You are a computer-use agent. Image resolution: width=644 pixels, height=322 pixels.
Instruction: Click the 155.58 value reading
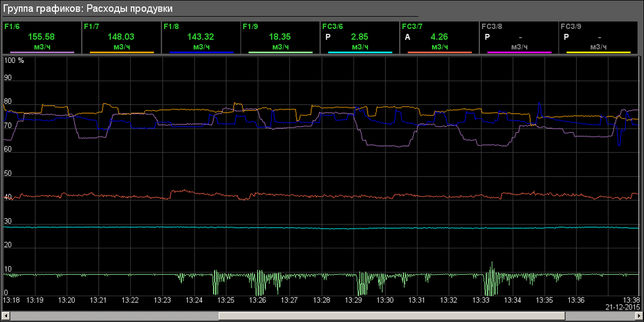(41, 37)
